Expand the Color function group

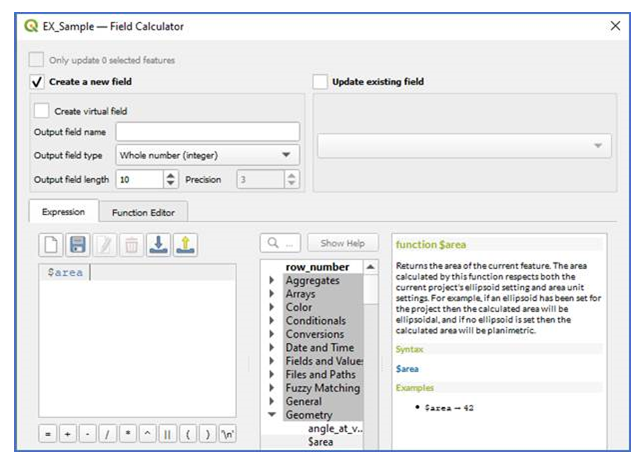(272, 307)
